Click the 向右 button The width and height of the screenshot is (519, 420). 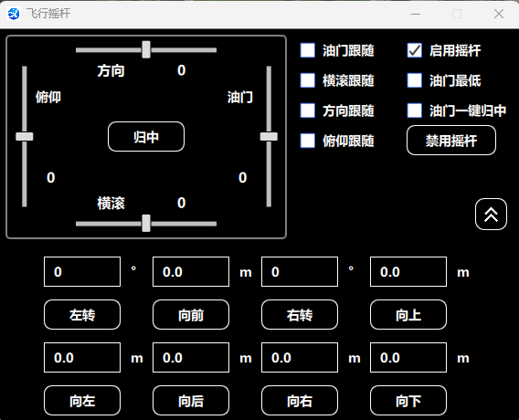coord(300,401)
